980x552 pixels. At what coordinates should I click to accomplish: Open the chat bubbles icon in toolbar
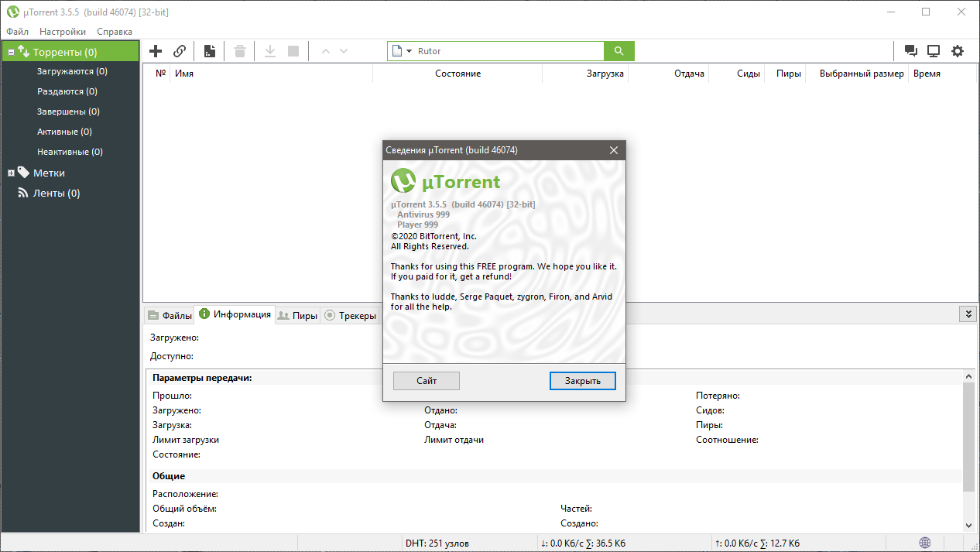(911, 51)
